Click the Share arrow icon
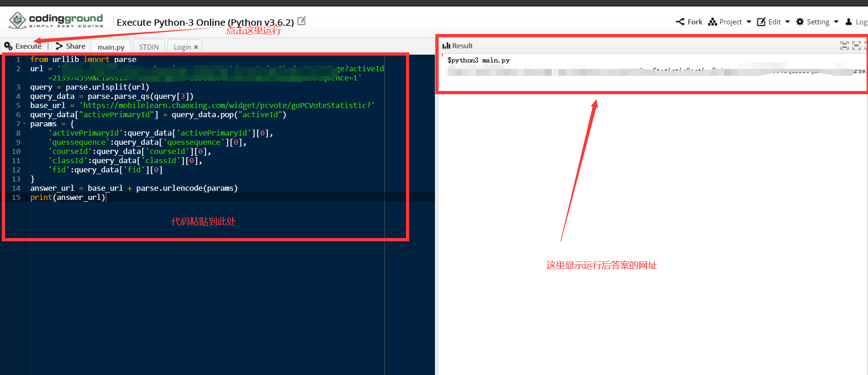The image size is (868, 375). click(59, 46)
